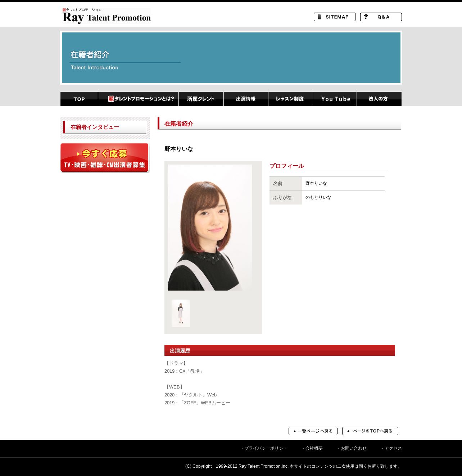Click the 【ドラマ】 category label

click(x=176, y=363)
